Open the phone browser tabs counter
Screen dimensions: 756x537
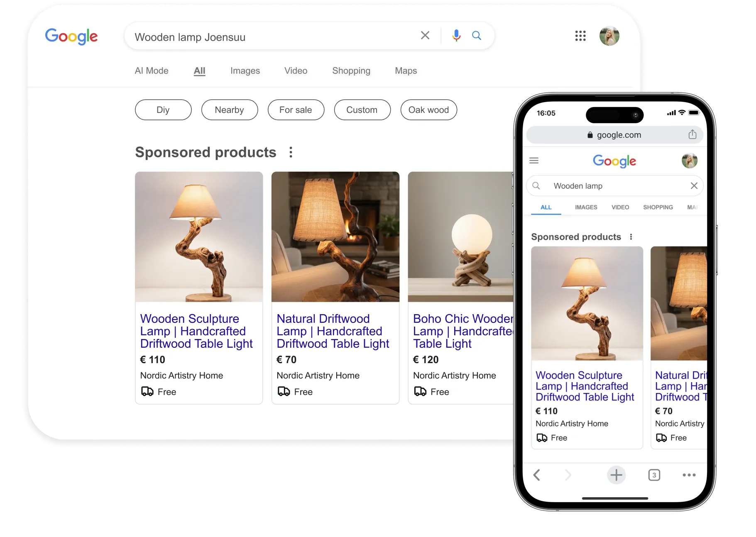654,475
